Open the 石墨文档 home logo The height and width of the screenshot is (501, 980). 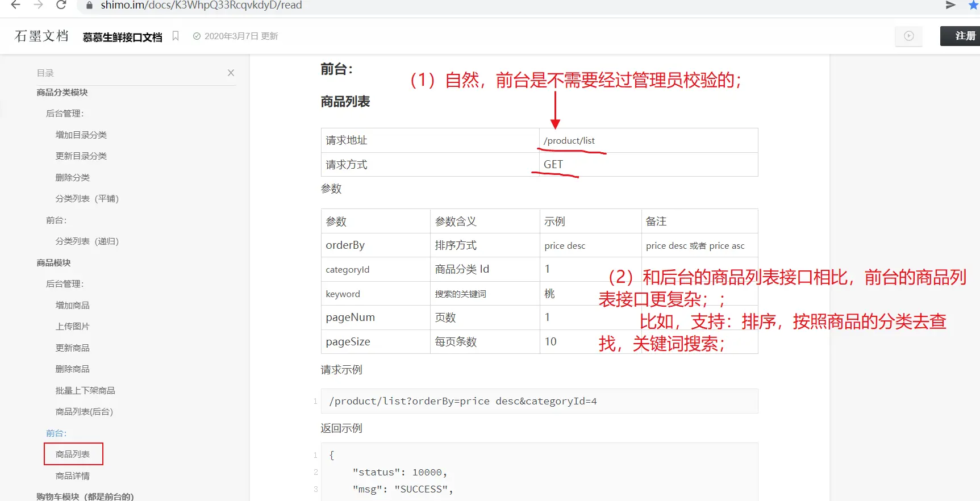[x=41, y=36]
